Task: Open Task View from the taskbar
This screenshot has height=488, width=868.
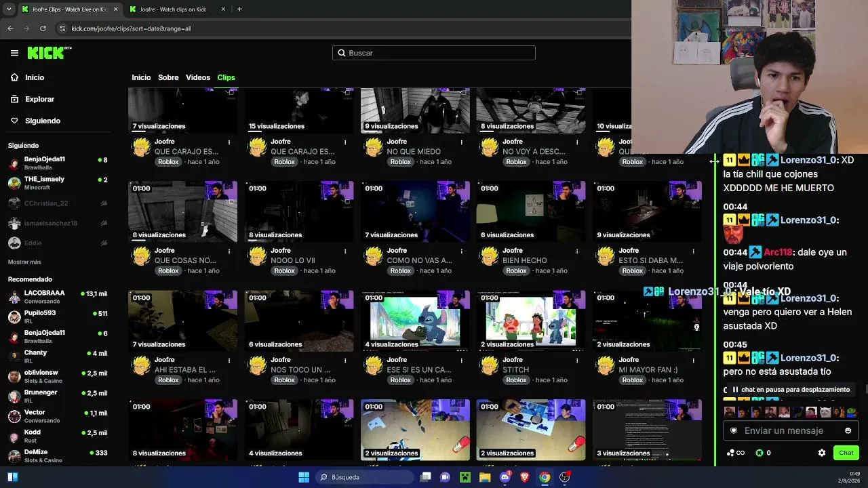Action: pyautogui.click(x=426, y=477)
